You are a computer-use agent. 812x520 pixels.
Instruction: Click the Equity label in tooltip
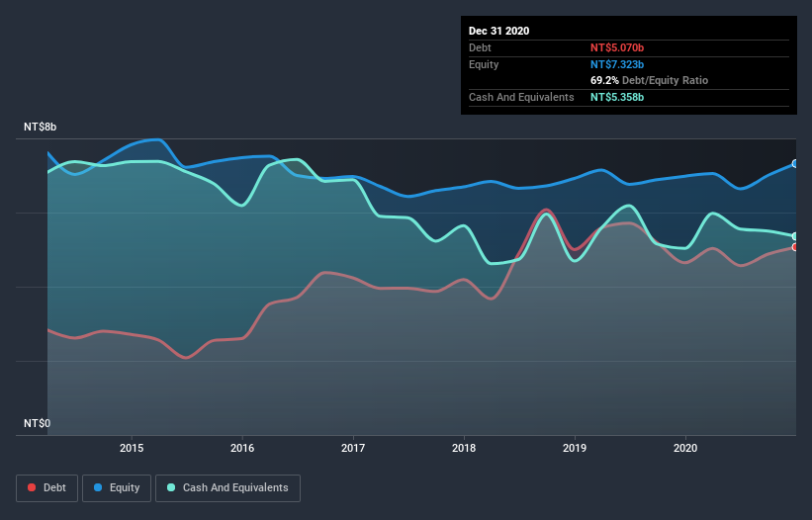click(484, 64)
